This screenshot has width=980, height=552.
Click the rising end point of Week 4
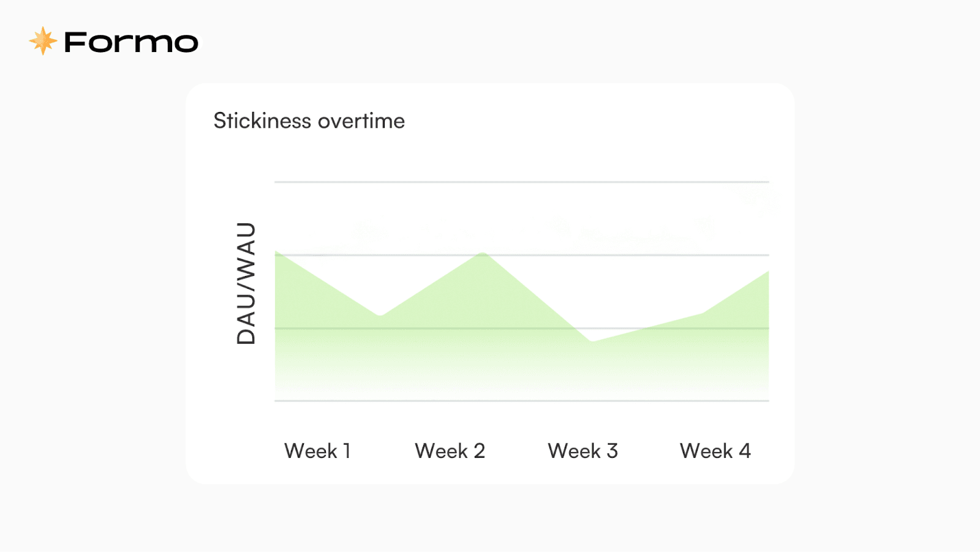[x=767, y=272]
